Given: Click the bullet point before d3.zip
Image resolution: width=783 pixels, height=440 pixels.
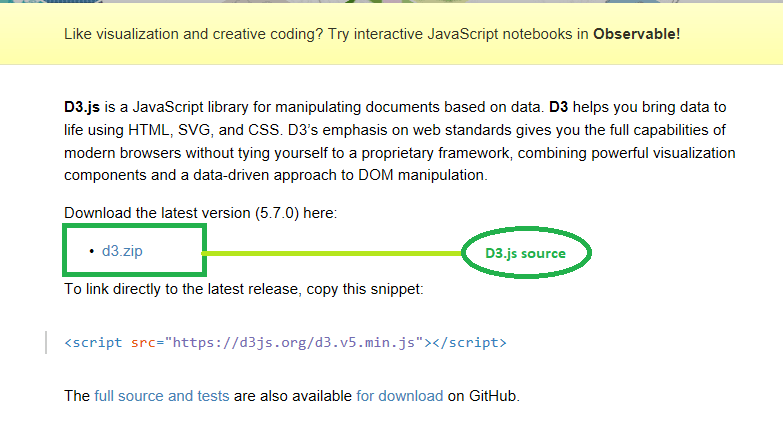Looking at the screenshot, I should coord(91,251).
